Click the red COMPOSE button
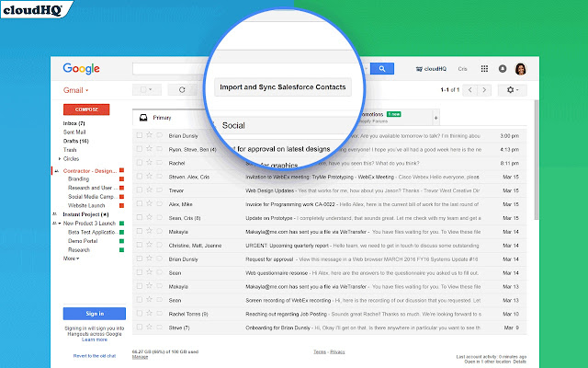 (x=86, y=109)
